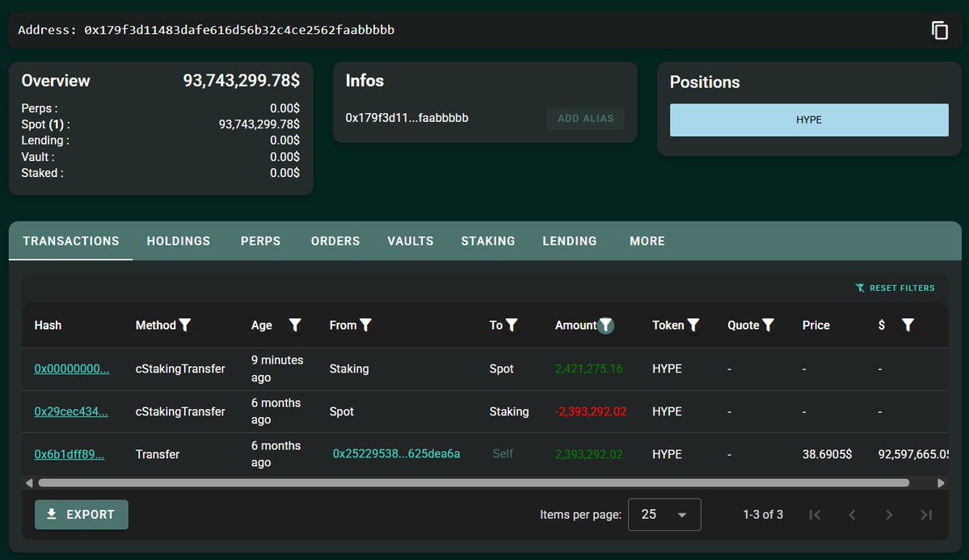
Task: Click the 'Transfer' method cell
Action: click(x=158, y=454)
